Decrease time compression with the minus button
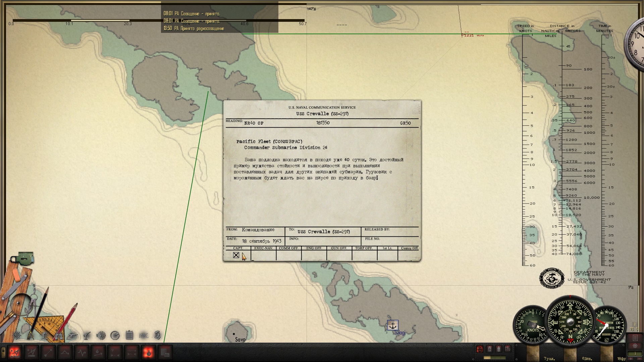Image resolution: width=644 pixels, height=362 pixels. pos(640,359)
